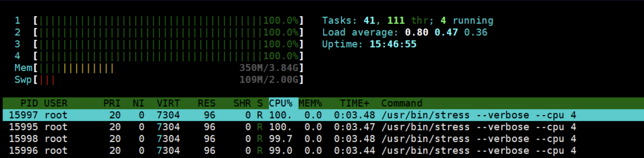This screenshot has height=158, width=644.
Task: Sort by VIRT memory column header
Action: [x=168, y=103]
